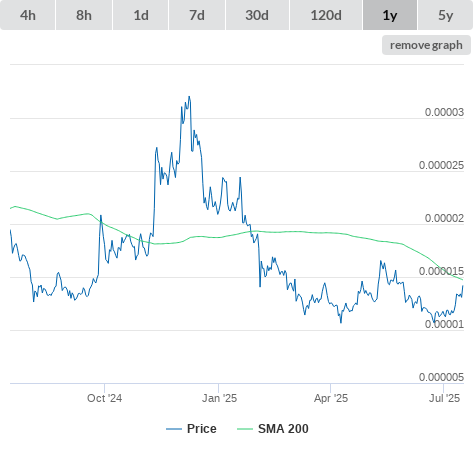
Task: Click the 0.00001 y-axis label
Action: tap(444, 324)
